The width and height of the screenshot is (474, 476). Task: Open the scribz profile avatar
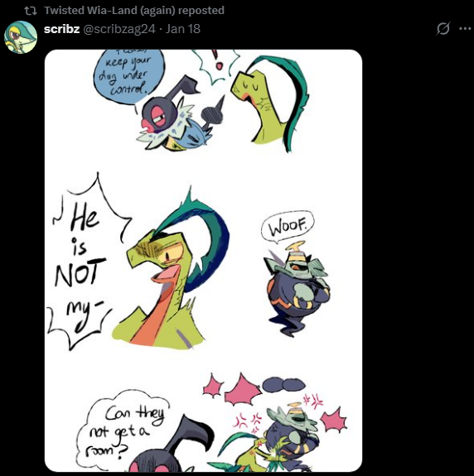click(21, 37)
